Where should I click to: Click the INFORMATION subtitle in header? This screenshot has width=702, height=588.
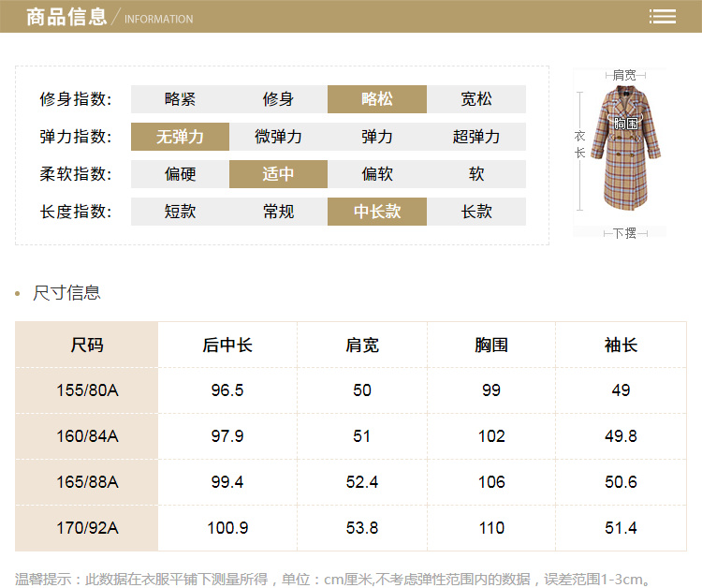click(x=158, y=20)
